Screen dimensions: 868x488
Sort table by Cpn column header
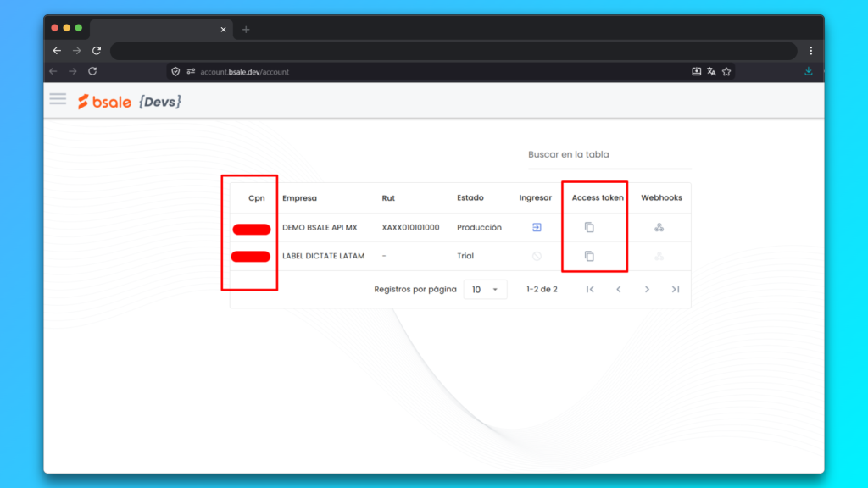tap(256, 198)
